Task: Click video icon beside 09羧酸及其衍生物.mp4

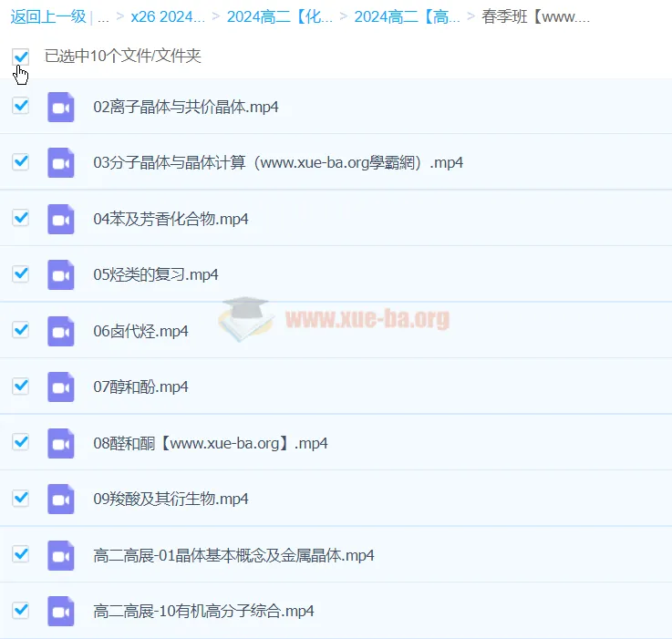Action: pyautogui.click(x=61, y=499)
